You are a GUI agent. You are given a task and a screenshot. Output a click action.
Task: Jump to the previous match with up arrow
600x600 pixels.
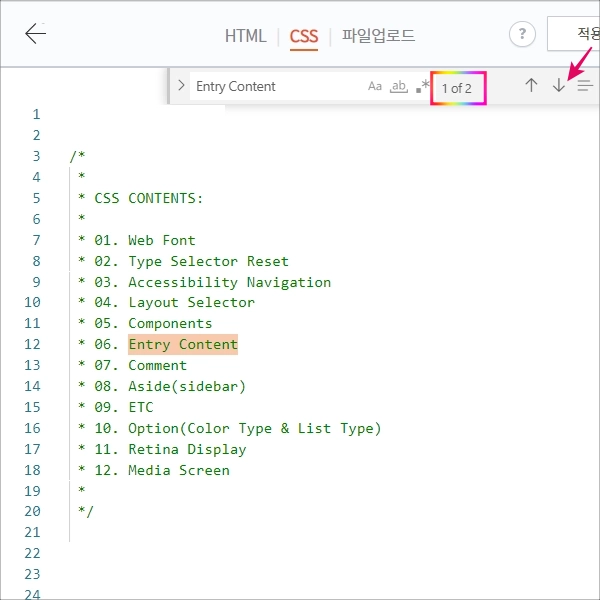click(x=531, y=85)
